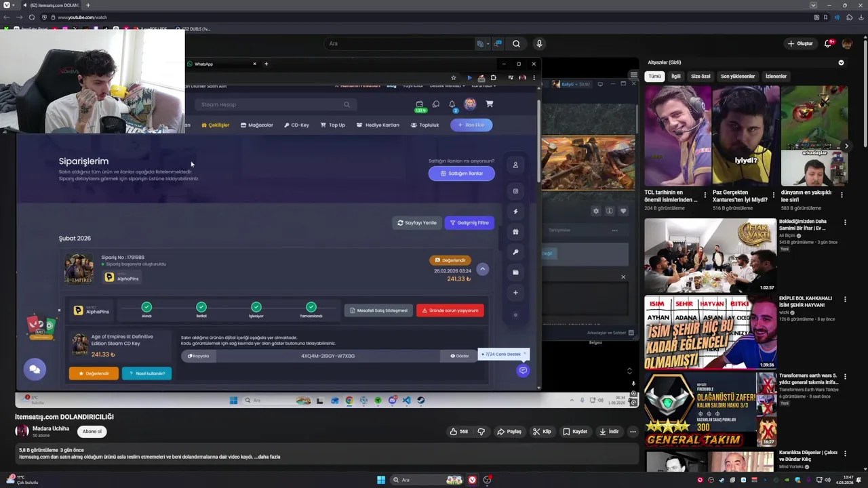868x488 pixels.
Task: Click orange 'Değerlendir' button under product card
Action: point(94,373)
